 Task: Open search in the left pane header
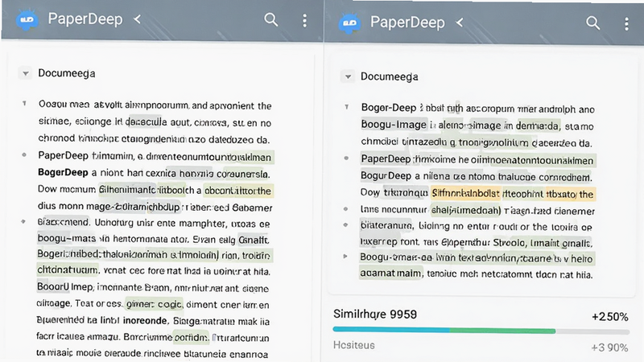(270, 19)
